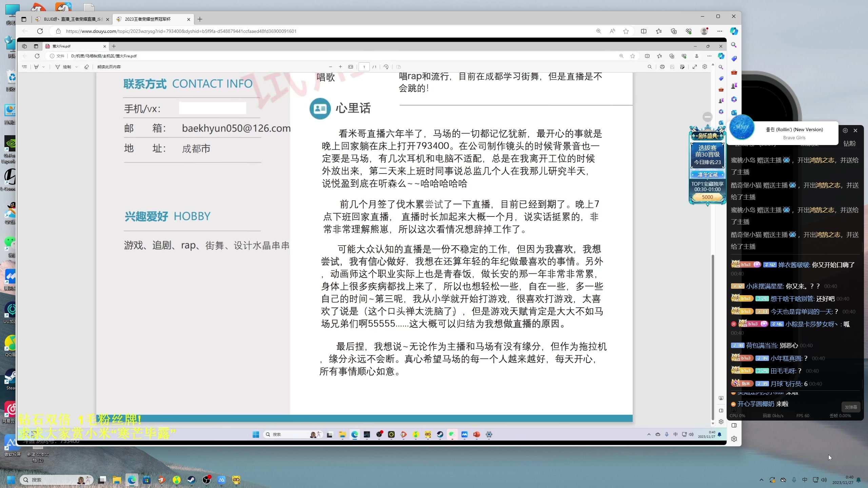Expand the highlight tool dropdown arrow

(44, 67)
